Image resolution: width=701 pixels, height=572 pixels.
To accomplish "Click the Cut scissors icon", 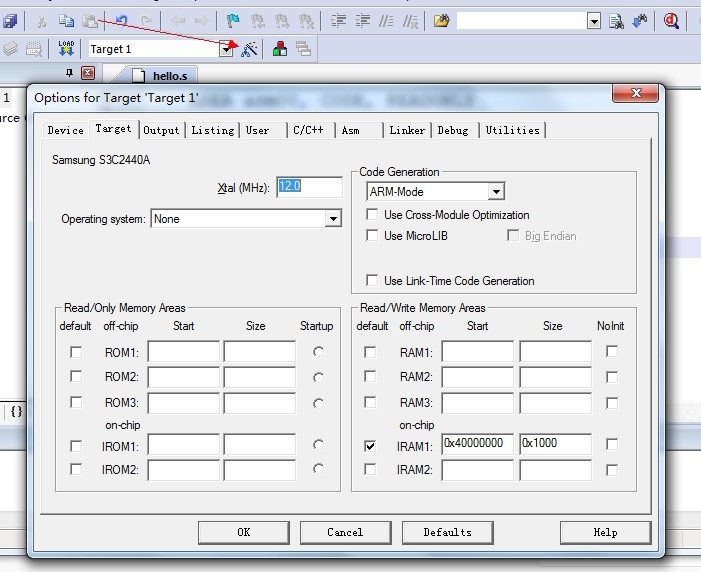I will 41,21.
